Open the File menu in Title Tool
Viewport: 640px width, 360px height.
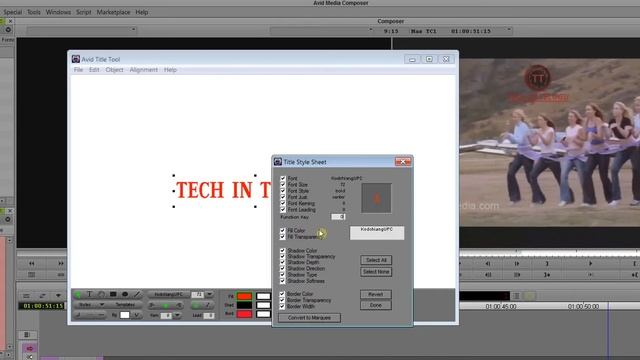pyautogui.click(x=78, y=70)
